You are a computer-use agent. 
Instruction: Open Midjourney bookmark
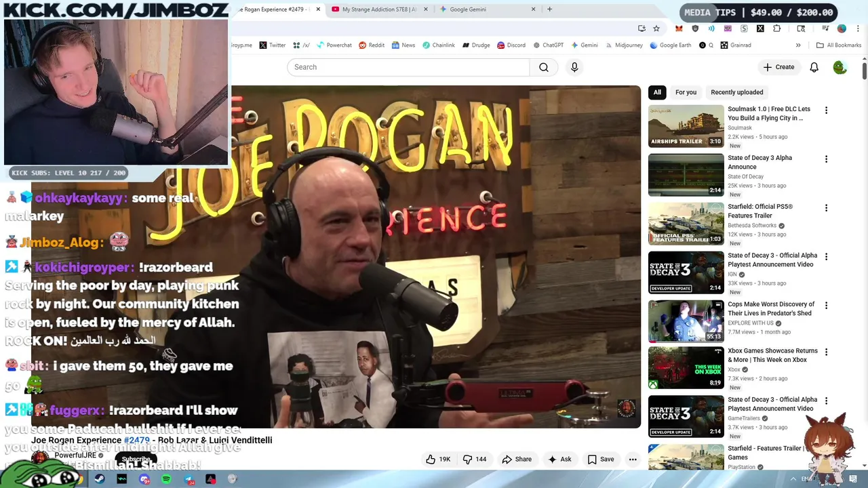[x=623, y=45]
